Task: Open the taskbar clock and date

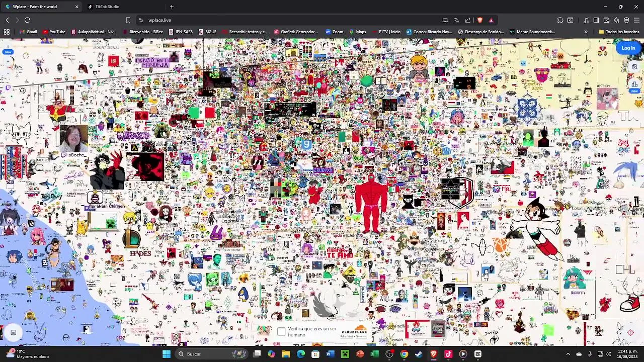Action: point(627,354)
